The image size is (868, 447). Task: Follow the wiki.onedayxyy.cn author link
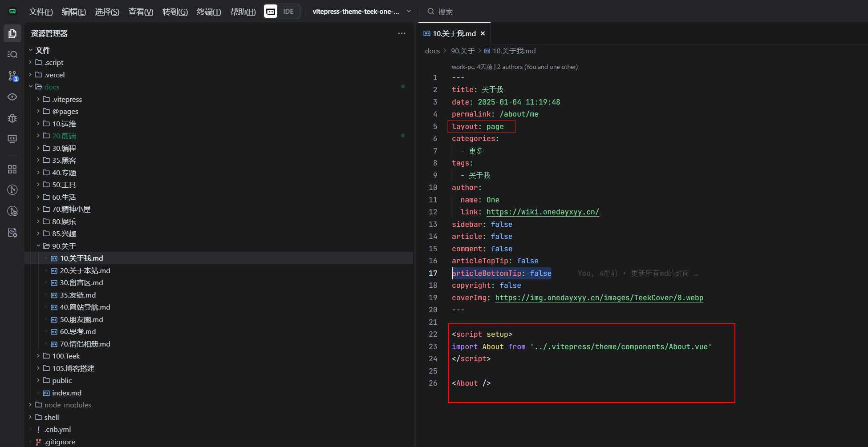click(542, 212)
